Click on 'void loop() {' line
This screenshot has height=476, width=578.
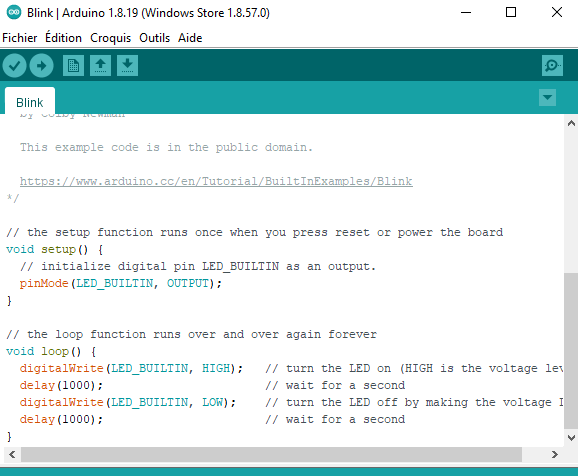tap(51, 351)
